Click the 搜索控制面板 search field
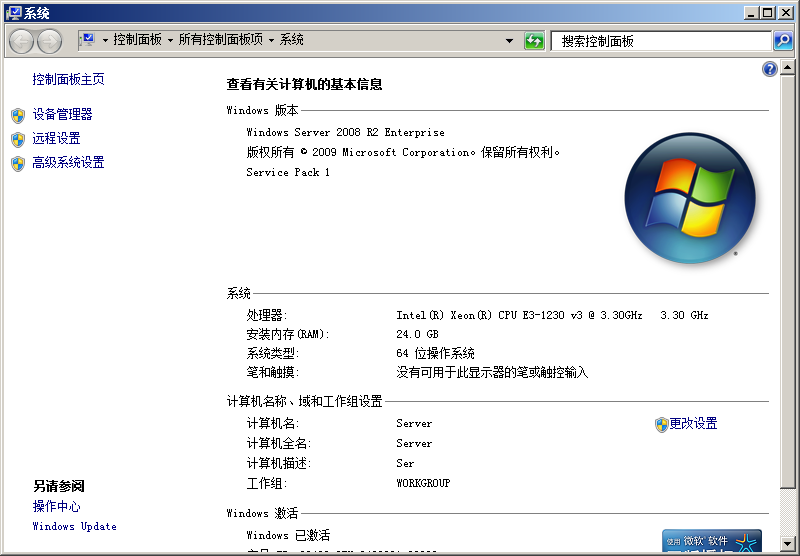 [x=660, y=41]
